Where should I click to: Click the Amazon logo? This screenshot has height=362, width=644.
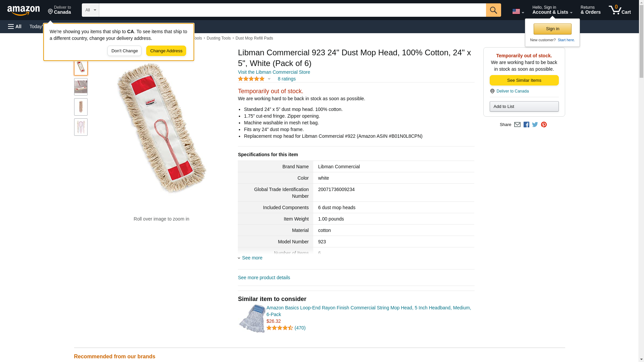click(23, 10)
